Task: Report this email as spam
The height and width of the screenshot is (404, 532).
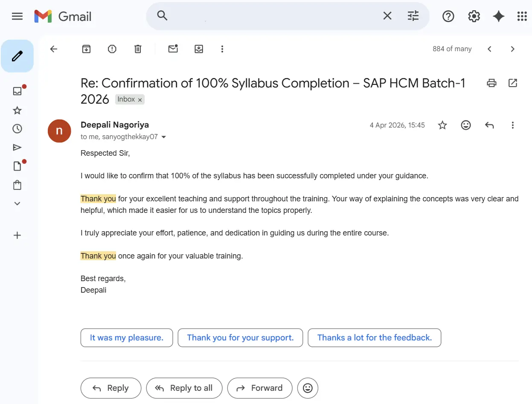Action: click(x=112, y=49)
